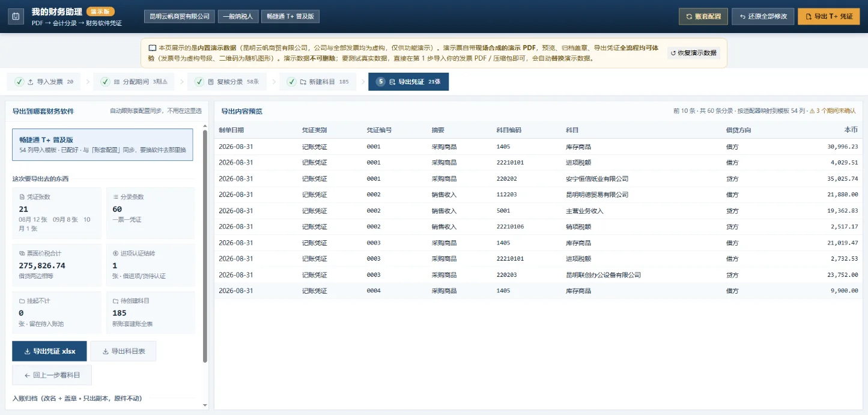Click the 待创建科目 folder icon

(116, 301)
